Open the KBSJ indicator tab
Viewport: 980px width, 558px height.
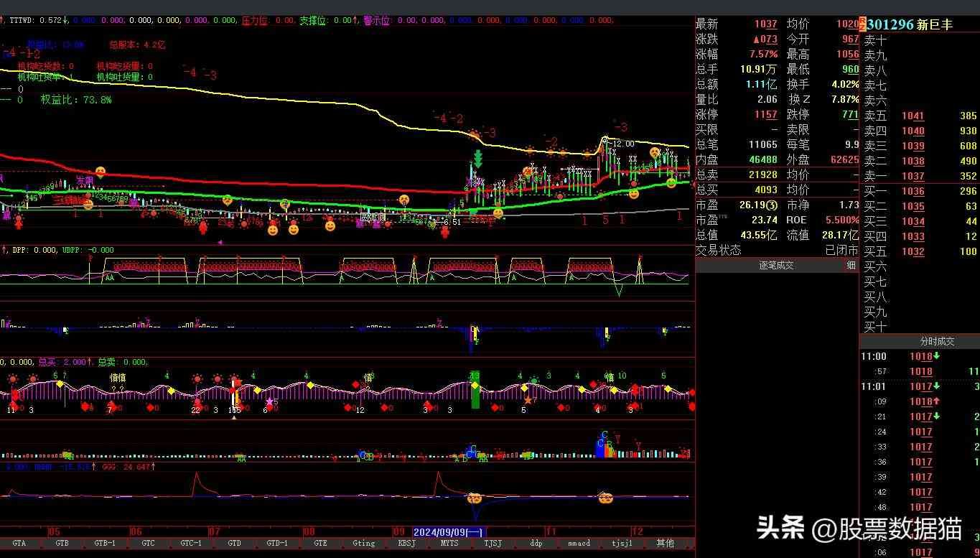point(406,544)
